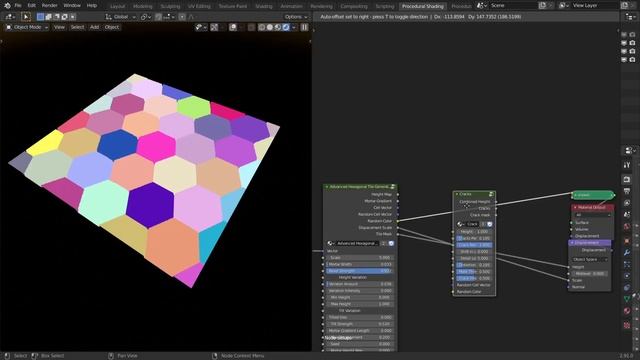Open the viewport overlays icon
The height and width of the screenshot is (360, 640).
click(233, 27)
